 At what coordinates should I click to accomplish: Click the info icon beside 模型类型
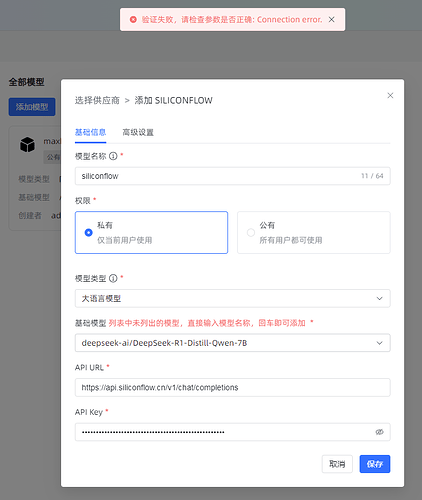113,278
